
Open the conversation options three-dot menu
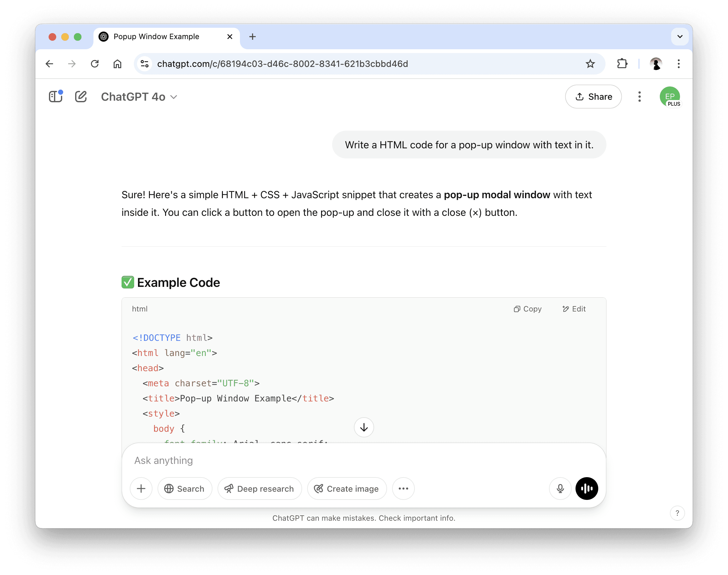tap(639, 97)
